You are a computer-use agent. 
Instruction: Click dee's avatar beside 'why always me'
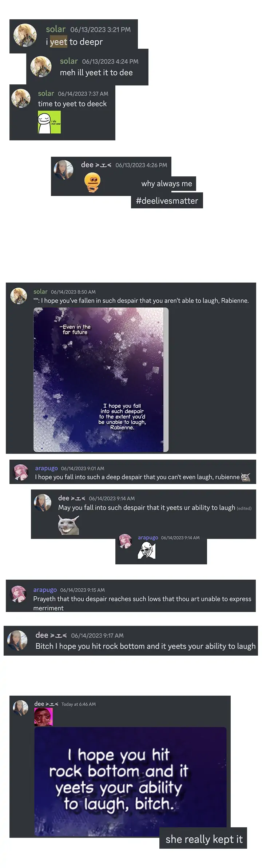(x=64, y=170)
